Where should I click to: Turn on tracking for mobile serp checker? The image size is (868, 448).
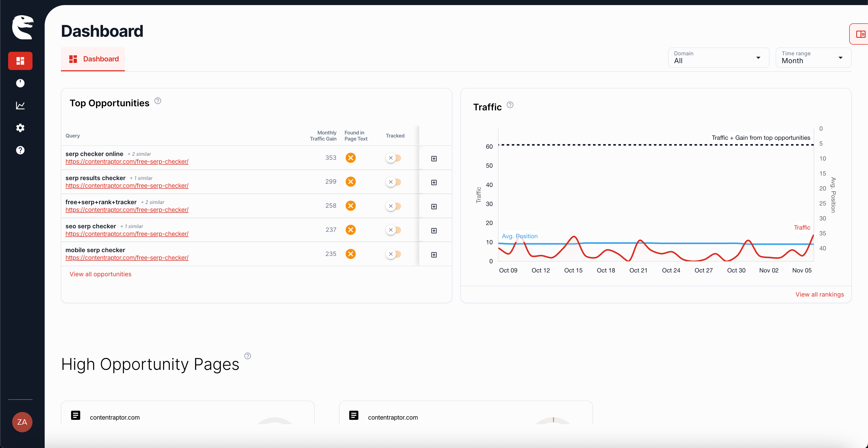393,254
